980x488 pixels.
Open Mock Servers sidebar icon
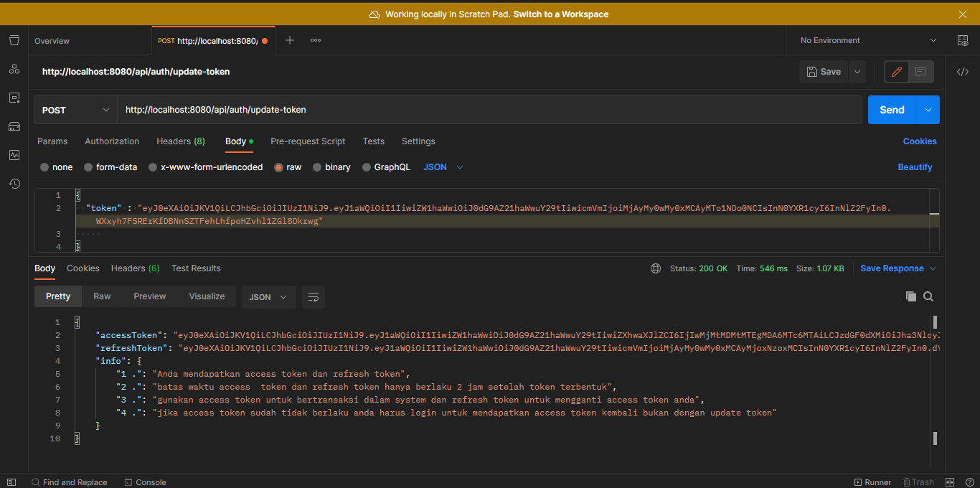(14, 126)
